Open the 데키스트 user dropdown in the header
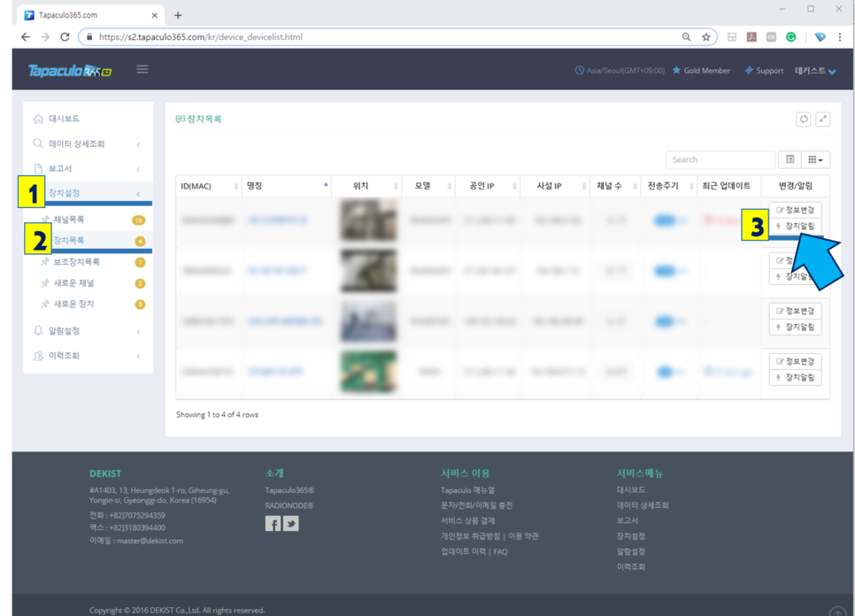 click(x=815, y=71)
